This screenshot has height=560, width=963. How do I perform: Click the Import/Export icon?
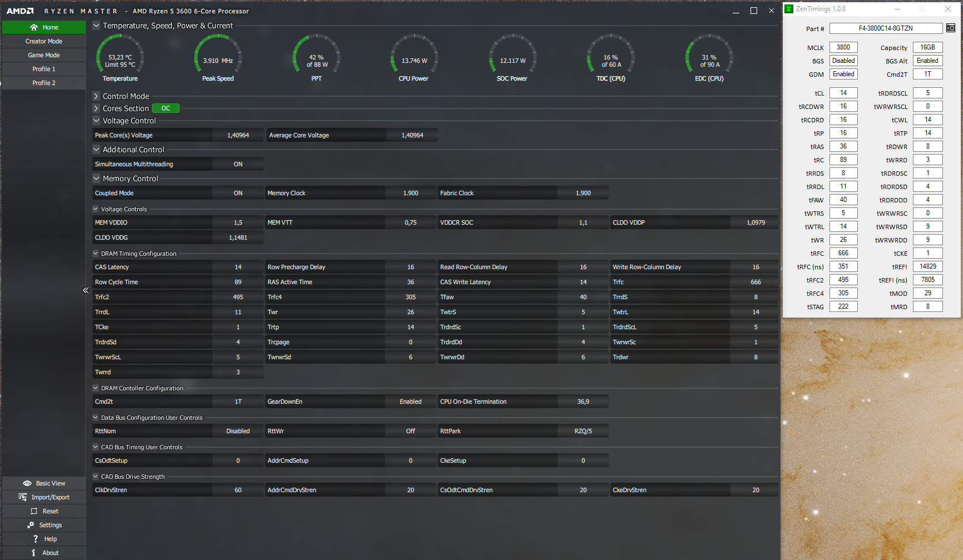23,497
